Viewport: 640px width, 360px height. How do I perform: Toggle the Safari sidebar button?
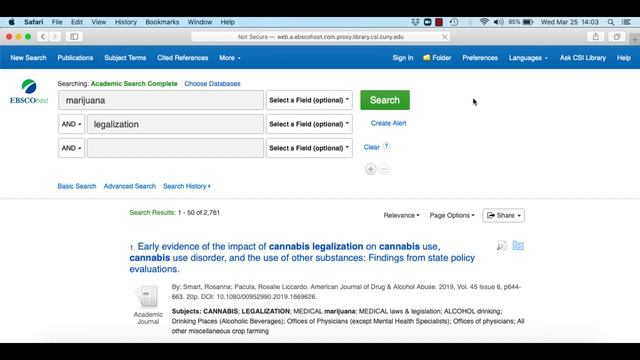74,37
